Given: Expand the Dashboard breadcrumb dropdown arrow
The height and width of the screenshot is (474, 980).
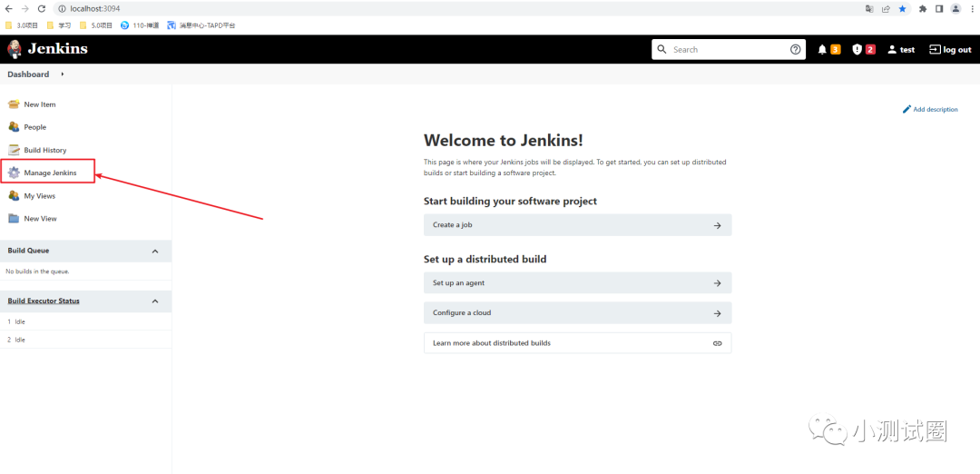Looking at the screenshot, I should (62, 74).
